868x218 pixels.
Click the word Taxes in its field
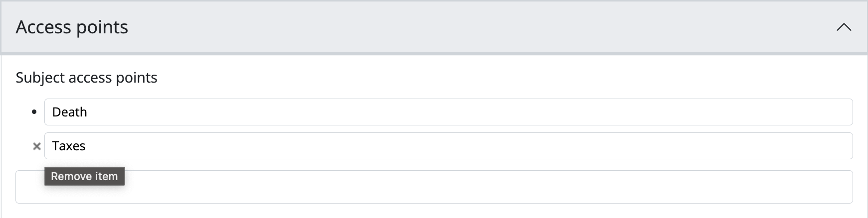click(69, 146)
